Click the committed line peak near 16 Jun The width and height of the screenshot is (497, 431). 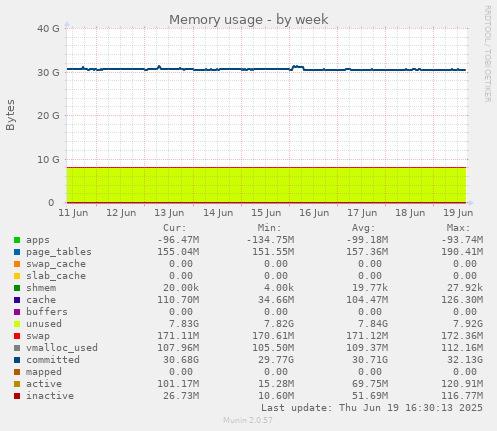tap(298, 67)
